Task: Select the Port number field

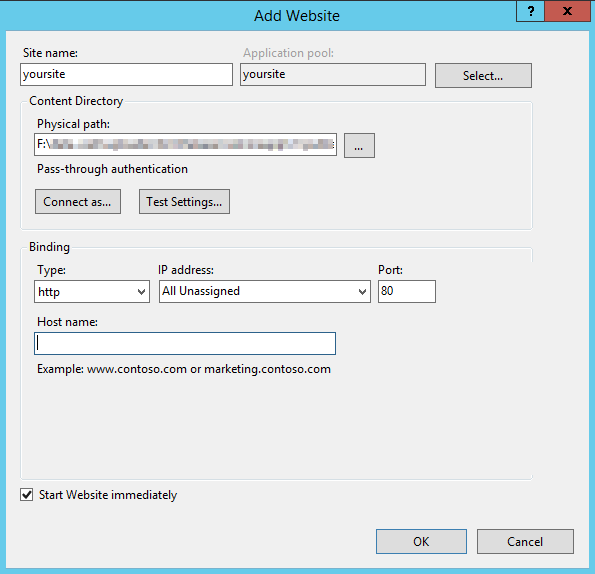Action: point(407,291)
